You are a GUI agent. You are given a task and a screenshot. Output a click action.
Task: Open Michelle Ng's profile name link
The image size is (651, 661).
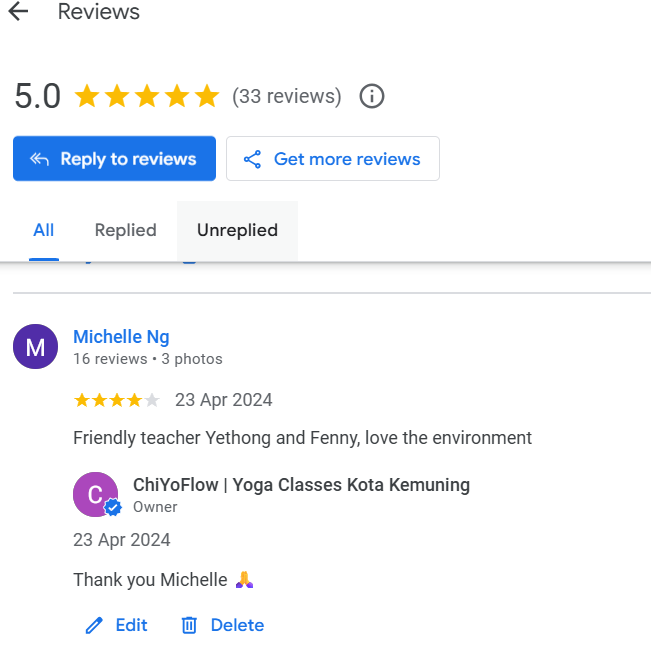[121, 337]
